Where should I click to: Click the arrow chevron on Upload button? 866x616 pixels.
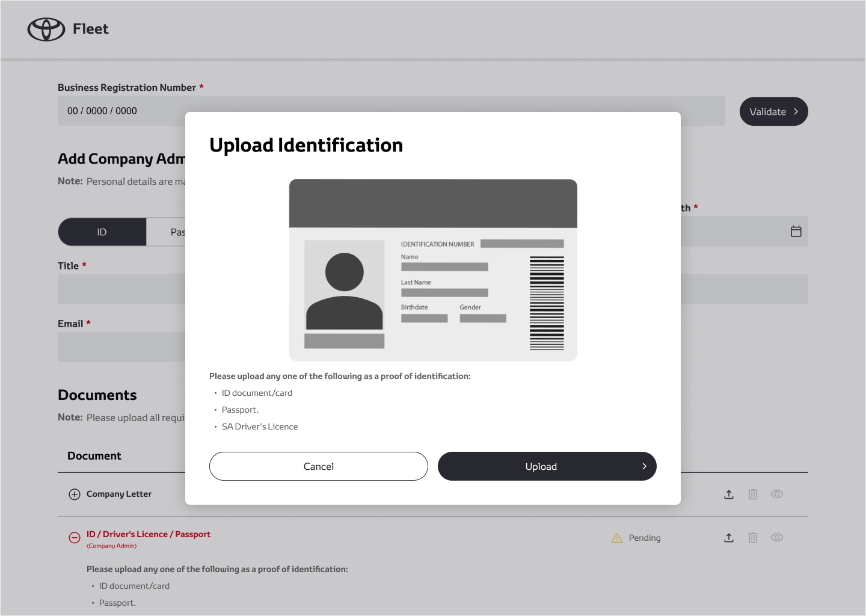point(644,466)
